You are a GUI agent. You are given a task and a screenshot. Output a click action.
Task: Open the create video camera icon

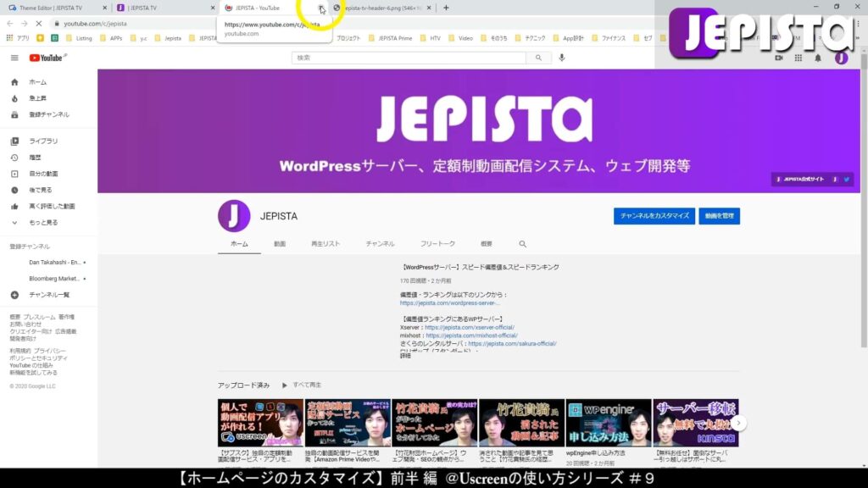779,58
